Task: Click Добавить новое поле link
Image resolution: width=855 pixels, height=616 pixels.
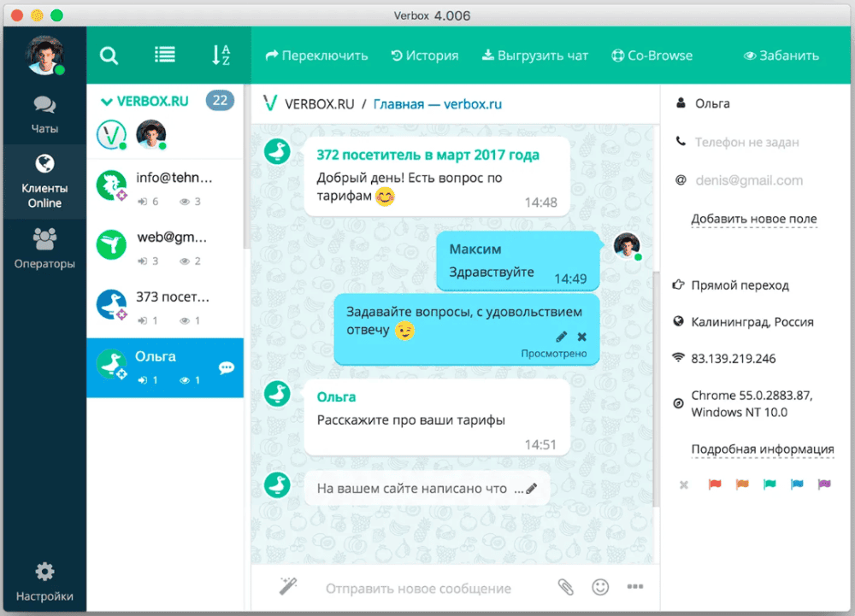Action: click(x=754, y=219)
